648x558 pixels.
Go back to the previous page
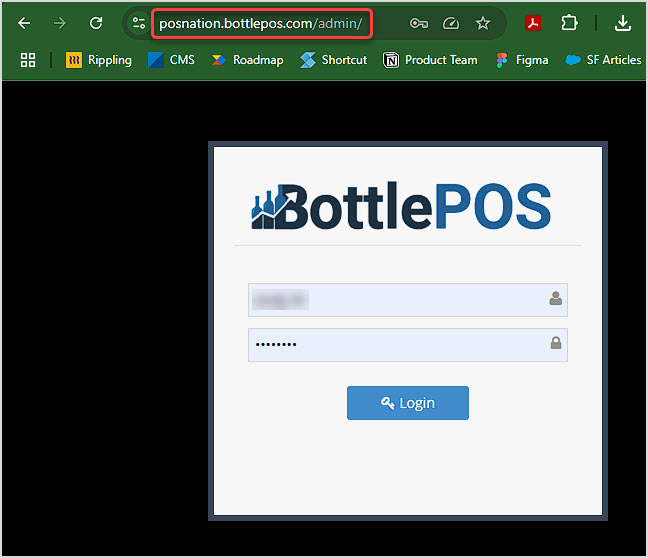[x=24, y=23]
